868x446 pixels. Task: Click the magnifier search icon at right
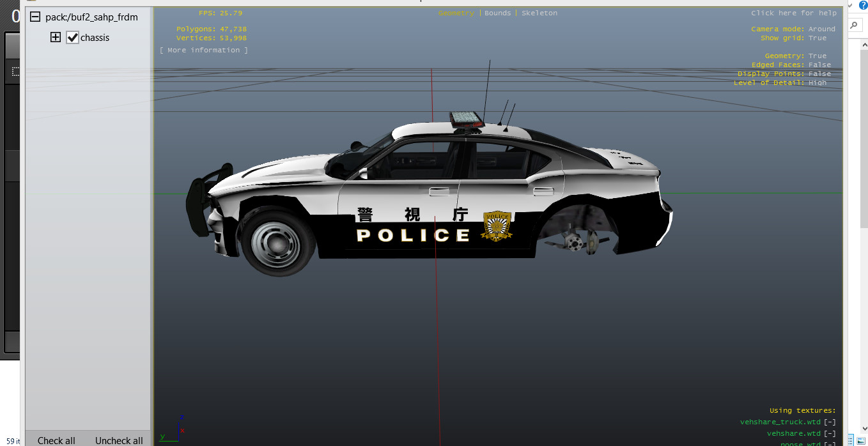tap(855, 26)
